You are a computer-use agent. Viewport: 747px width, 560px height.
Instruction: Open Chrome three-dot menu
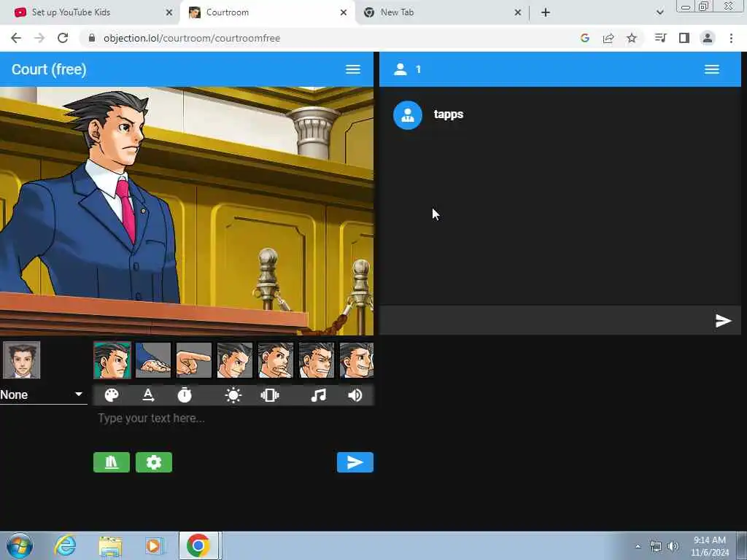[x=731, y=38]
